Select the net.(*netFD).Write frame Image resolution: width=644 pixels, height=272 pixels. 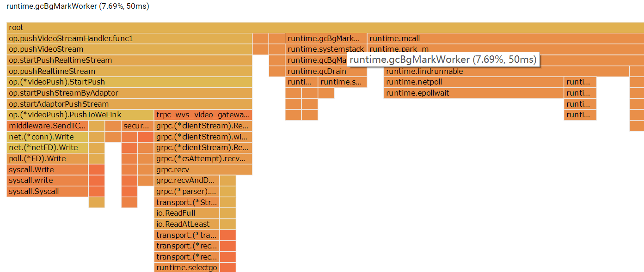(47, 148)
